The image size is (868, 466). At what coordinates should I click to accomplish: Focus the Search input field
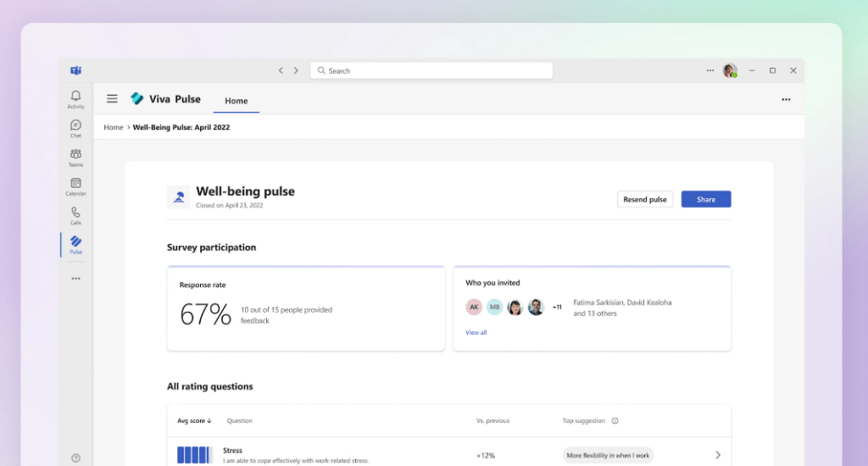pos(431,70)
